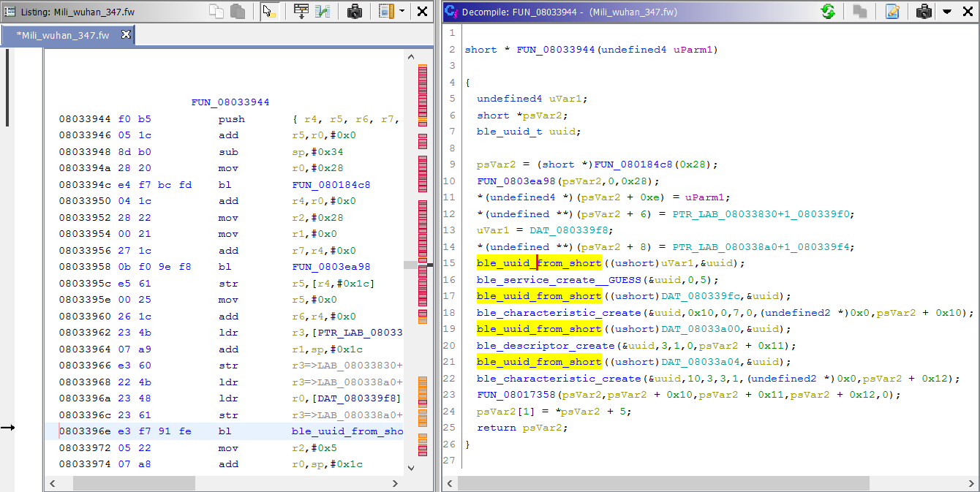Close the Listing panel
Screen dimensions: 980x492
click(423, 11)
